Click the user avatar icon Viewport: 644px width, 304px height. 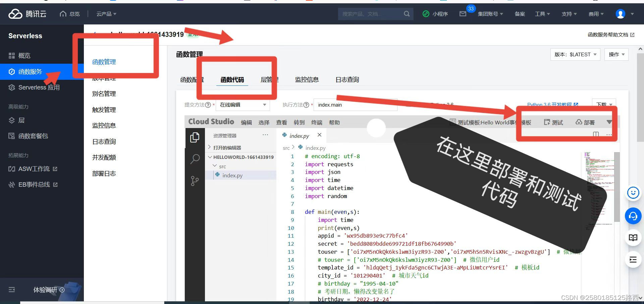click(x=621, y=14)
